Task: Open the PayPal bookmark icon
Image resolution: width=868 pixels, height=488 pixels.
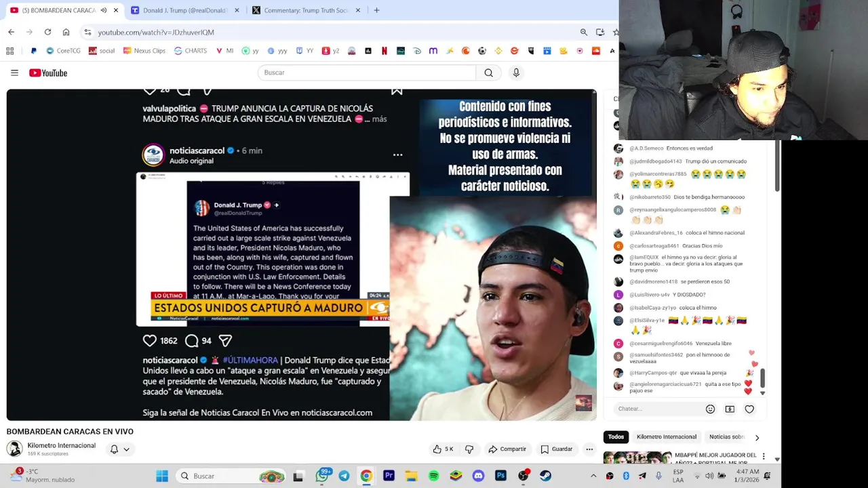Action: click(x=33, y=51)
